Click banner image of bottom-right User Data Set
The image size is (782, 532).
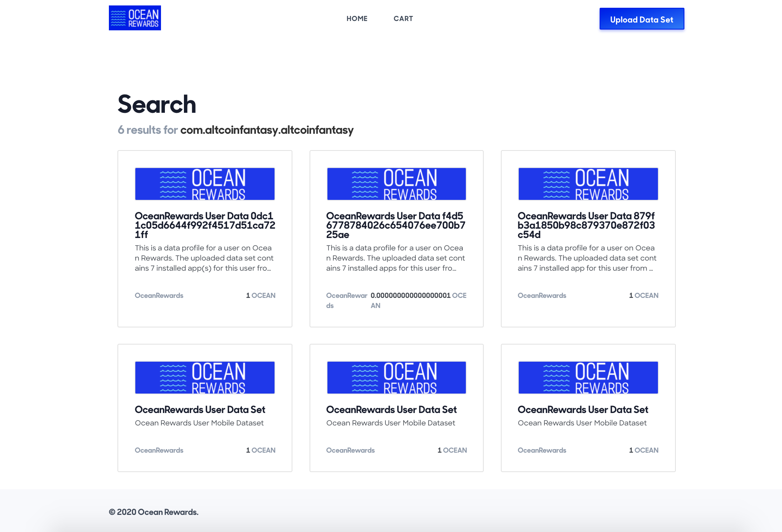pos(588,378)
